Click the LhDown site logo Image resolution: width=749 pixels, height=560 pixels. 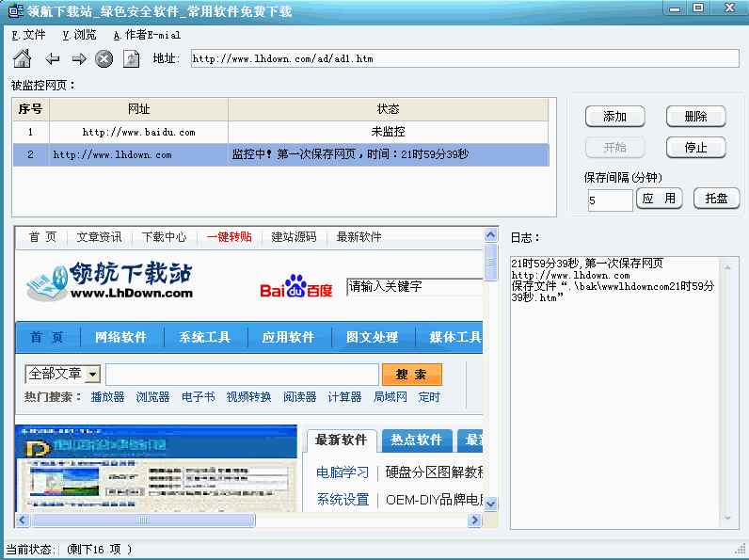[110, 280]
